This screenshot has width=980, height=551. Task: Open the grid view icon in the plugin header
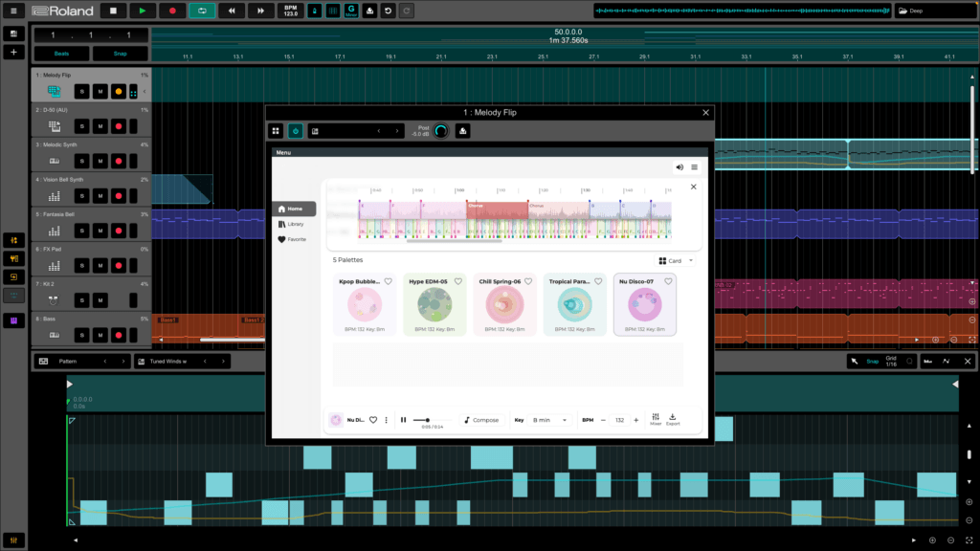point(277,130)
